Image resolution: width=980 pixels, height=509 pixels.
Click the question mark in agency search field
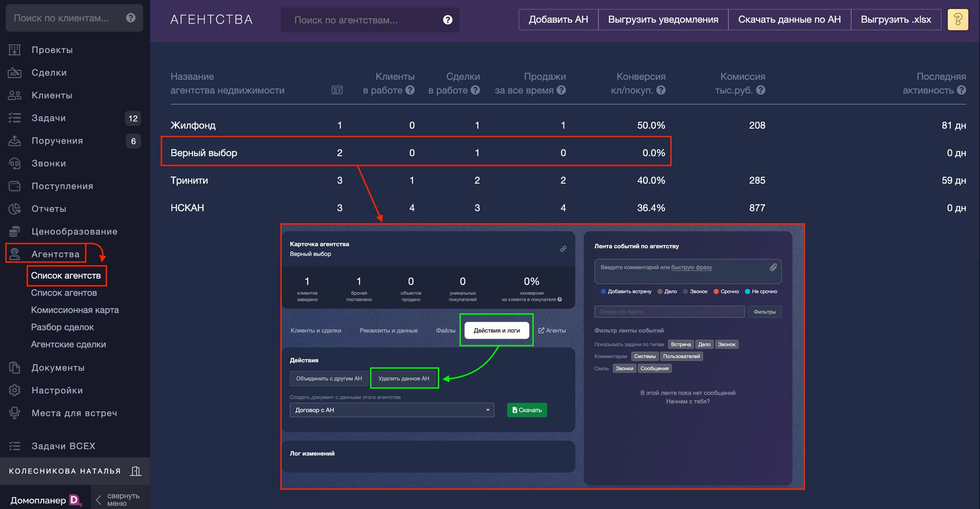(x=448, y=20)
